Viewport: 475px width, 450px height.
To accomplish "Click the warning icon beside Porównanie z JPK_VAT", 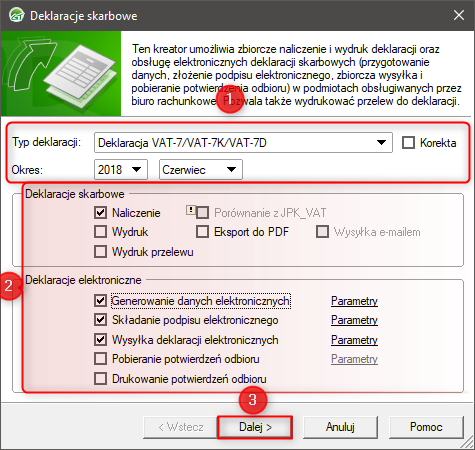I will point(190,210).
